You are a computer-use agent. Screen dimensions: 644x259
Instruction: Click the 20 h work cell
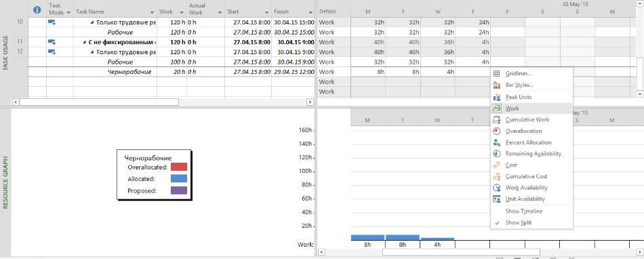click(172, 72)
